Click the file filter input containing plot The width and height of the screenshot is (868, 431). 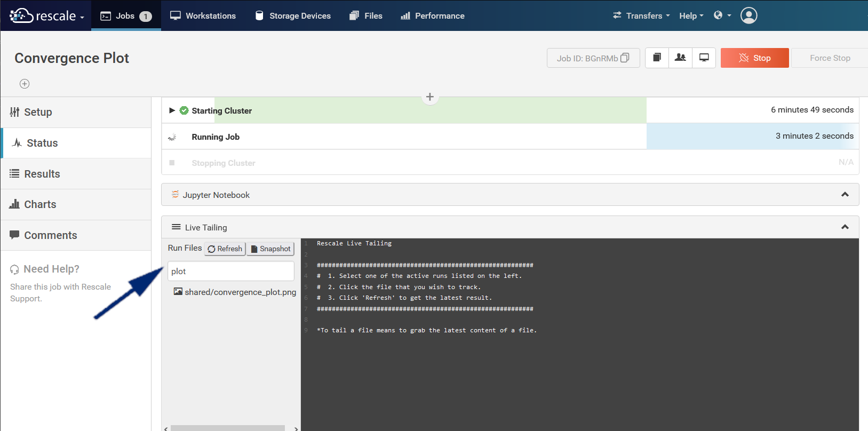[231, 271]
